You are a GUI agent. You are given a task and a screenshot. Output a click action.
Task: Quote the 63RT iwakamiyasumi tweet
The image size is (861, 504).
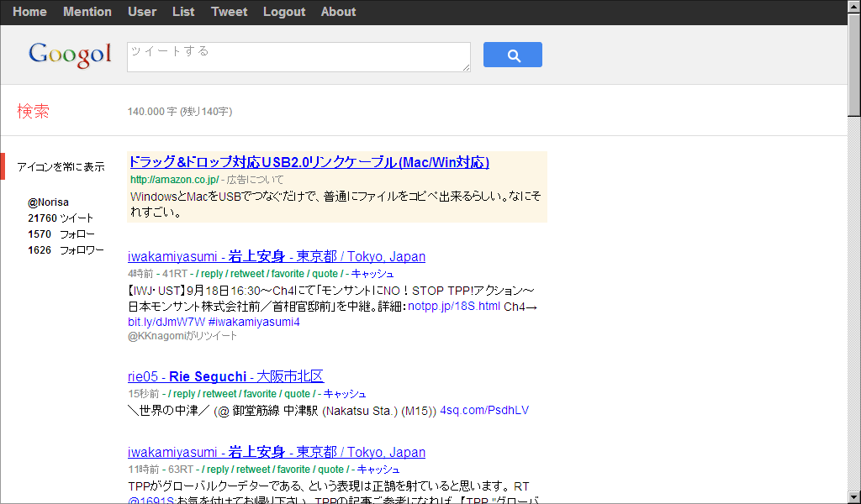pyautogui.click(x=330, y=470)
